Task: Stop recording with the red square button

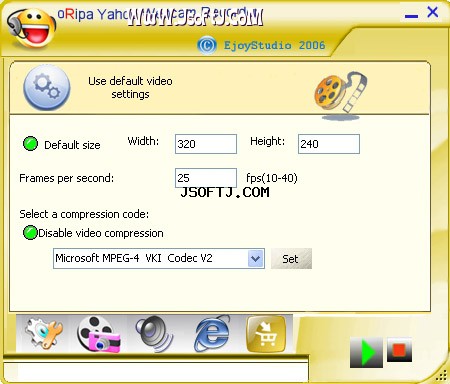Action: (x=399, y=350)
